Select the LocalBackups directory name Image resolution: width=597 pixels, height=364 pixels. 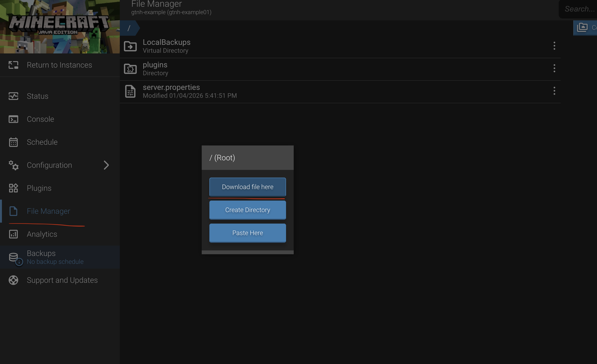click(x=166, y=42)
